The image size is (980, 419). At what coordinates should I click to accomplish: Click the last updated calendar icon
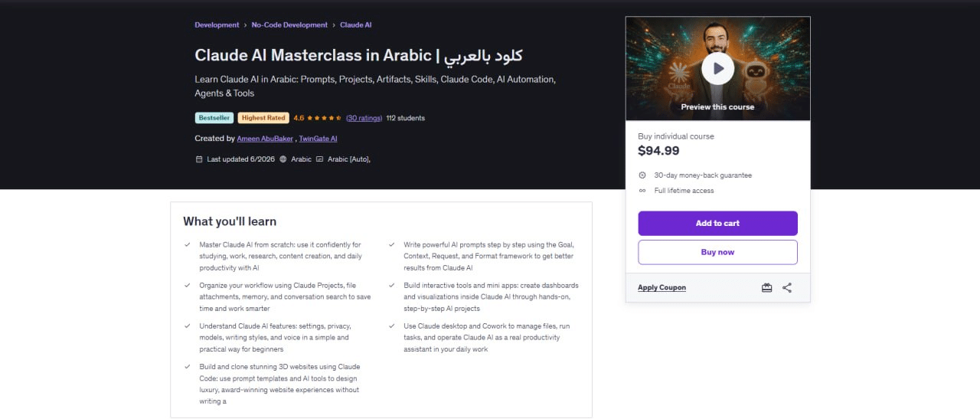[x=199, y=159]
